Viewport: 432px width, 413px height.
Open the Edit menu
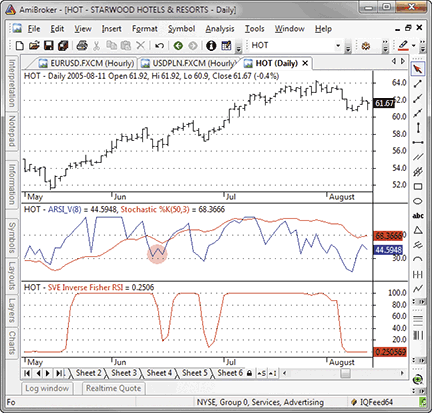57,29
